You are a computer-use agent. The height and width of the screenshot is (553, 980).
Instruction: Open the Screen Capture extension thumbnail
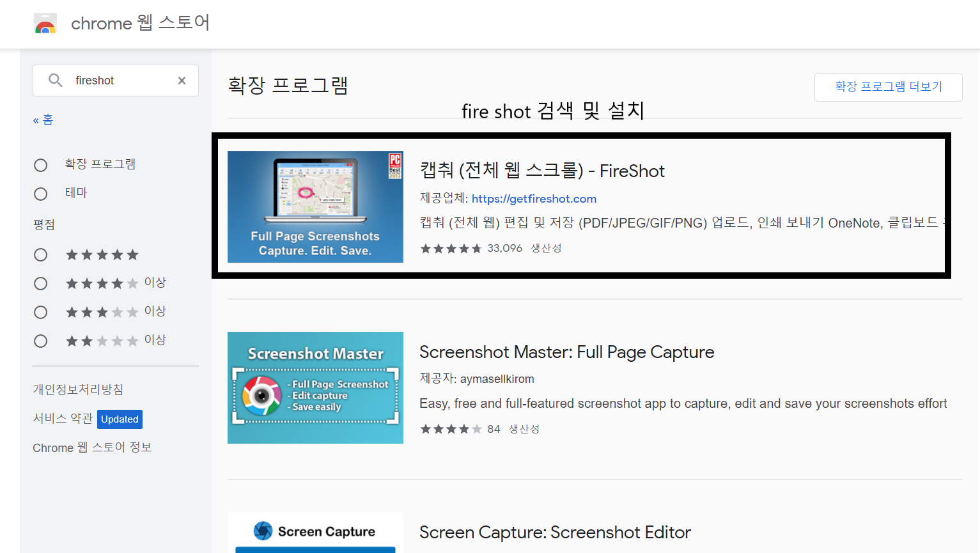[315, 533]
